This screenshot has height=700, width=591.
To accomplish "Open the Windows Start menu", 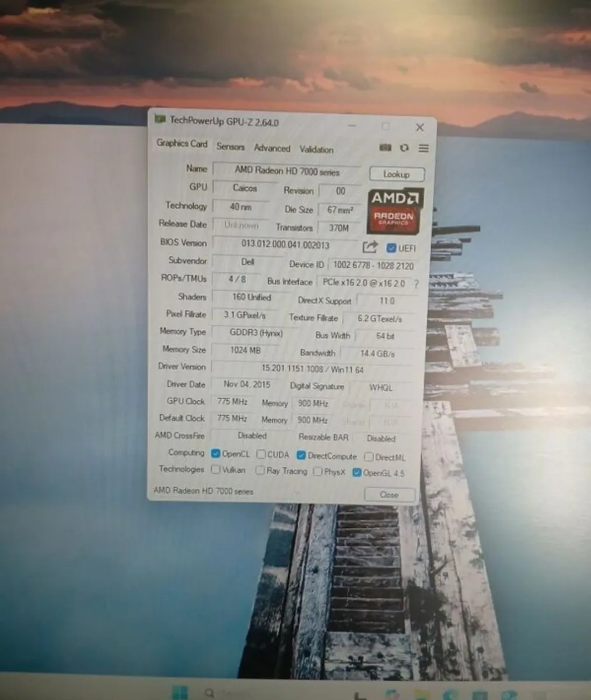I will point(180,694).
